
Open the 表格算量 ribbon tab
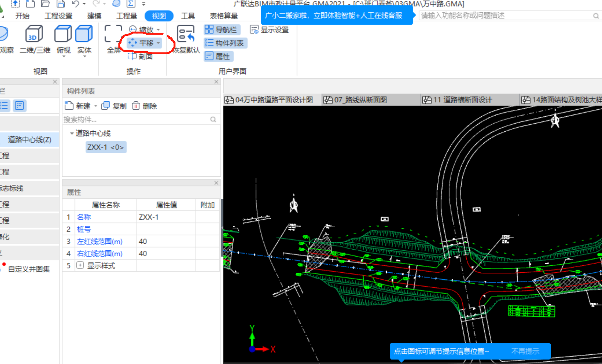(x=224, y=16)
